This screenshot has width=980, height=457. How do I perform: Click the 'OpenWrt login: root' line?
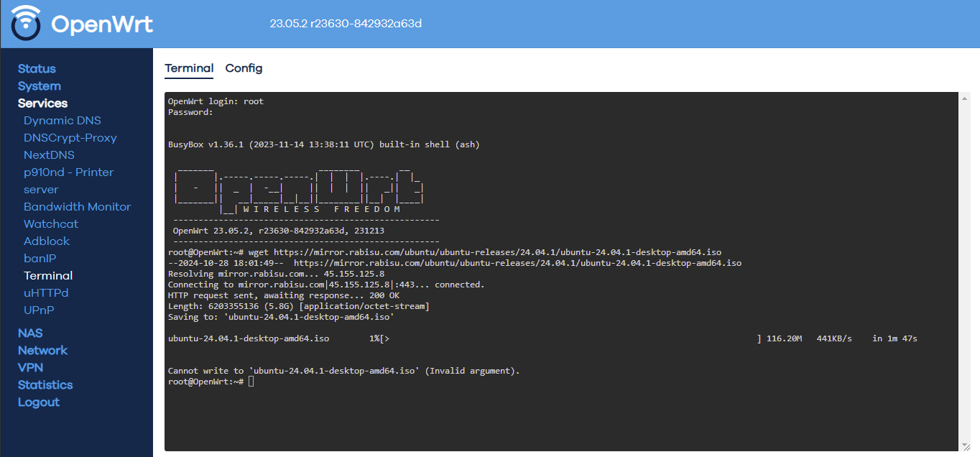(216, 101)
